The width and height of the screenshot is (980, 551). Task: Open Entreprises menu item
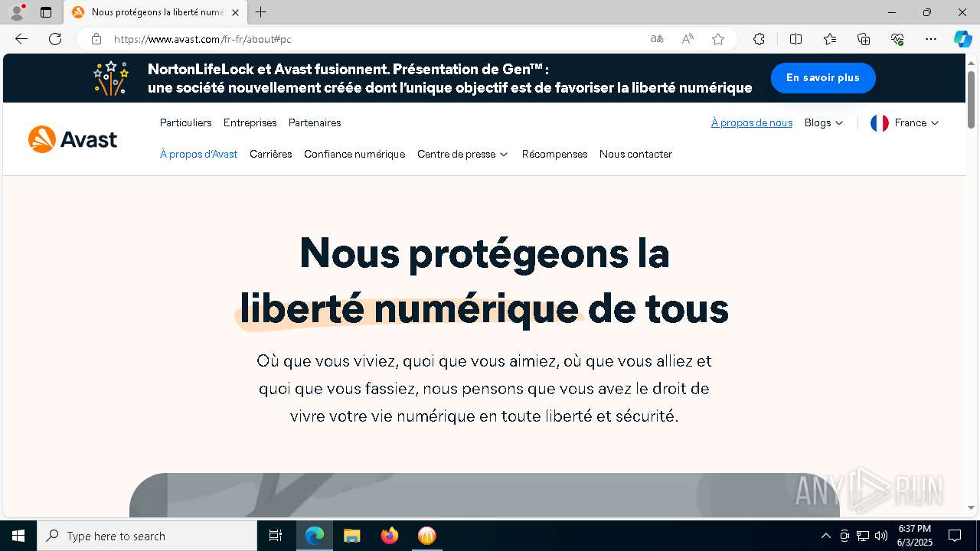pos(250,122)
